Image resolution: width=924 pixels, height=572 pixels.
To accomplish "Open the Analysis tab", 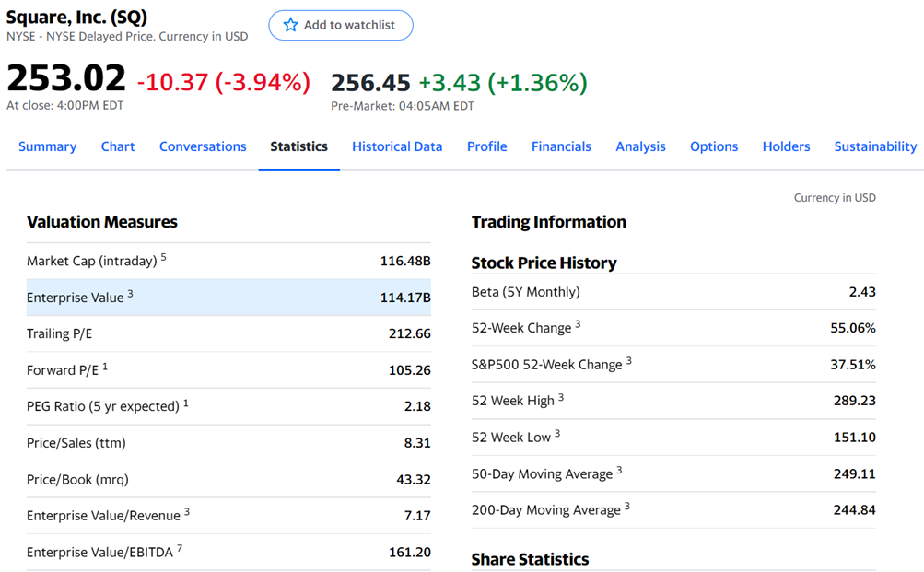I will [640, 146].
